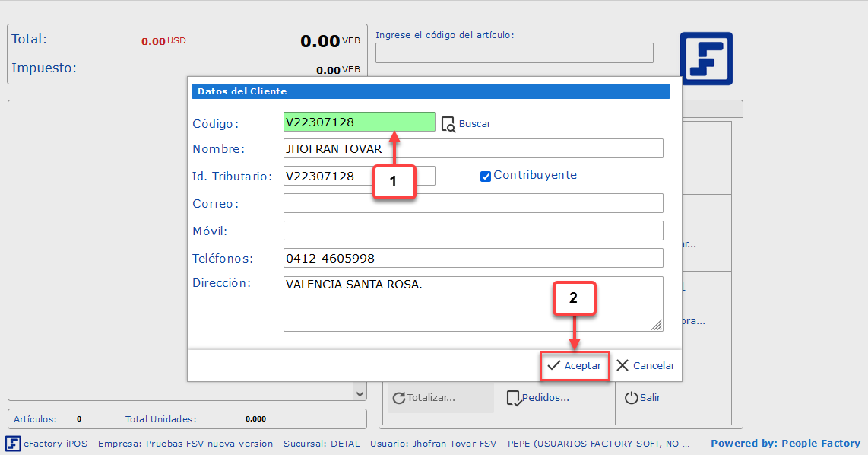Click the Dirección textarea resize handle
The height and width of the screenshot is (455, 868).
pos(657,326)
